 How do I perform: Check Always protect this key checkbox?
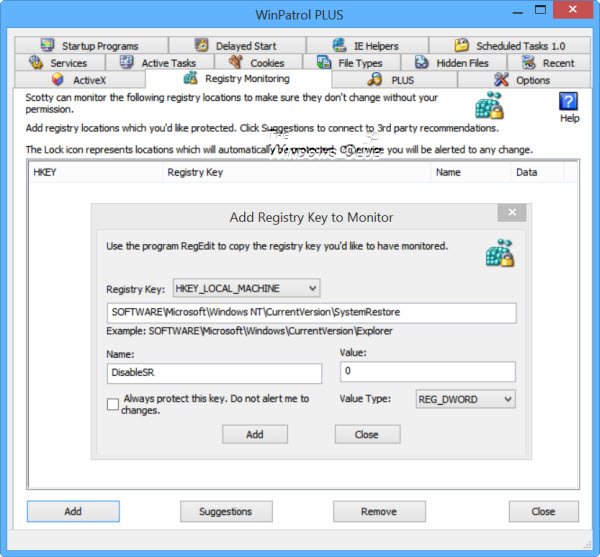tap(113, 404)
